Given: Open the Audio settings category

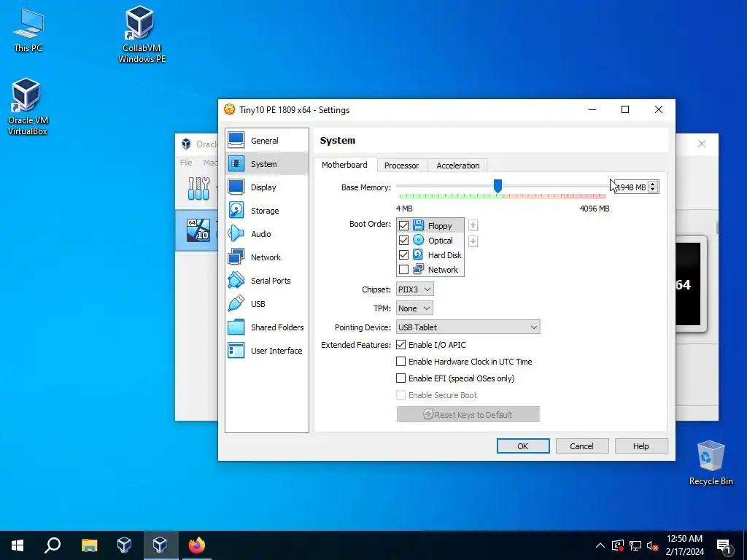Looking at the screenshot, I should [267, 234].
